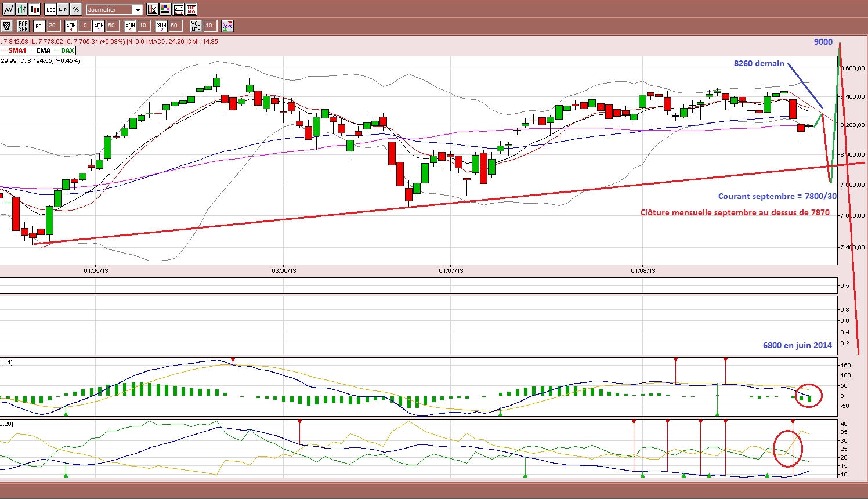The height and width of the screenshot is (499, 868).
Task: Toggle the EMA 2 indicator
Action: click(x=99, y=26)
